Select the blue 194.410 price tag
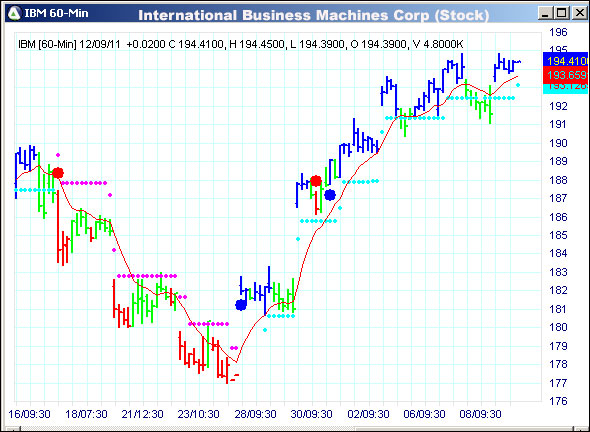Image resolution: width=590 pixels, height=432 pixels. [x=566, y=61]
